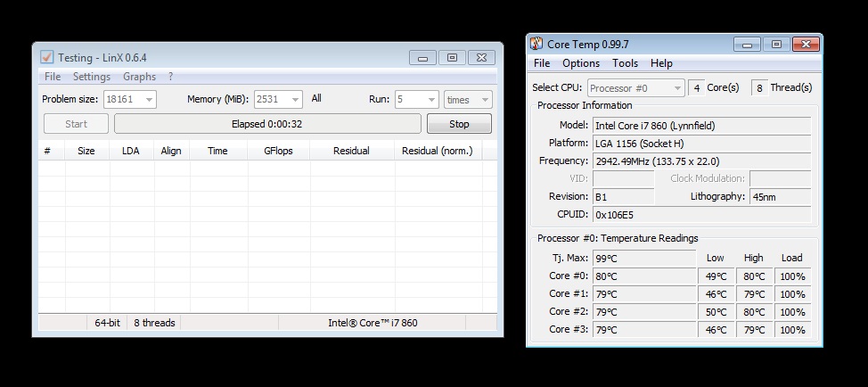Click the 'All' memory link
The image size is (868, 387).
316,98
